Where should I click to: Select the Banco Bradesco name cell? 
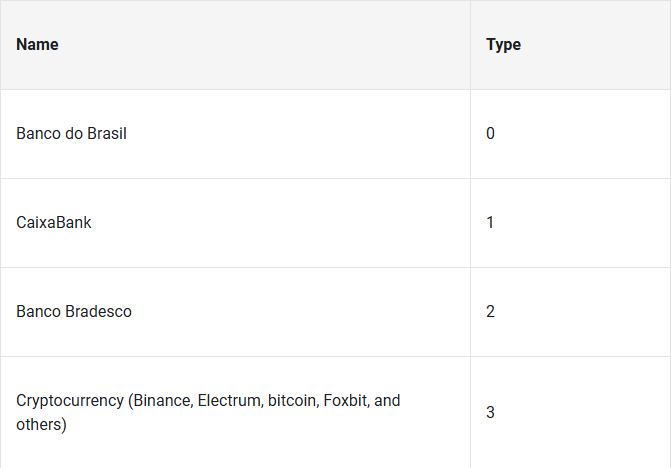pos(235,312)
